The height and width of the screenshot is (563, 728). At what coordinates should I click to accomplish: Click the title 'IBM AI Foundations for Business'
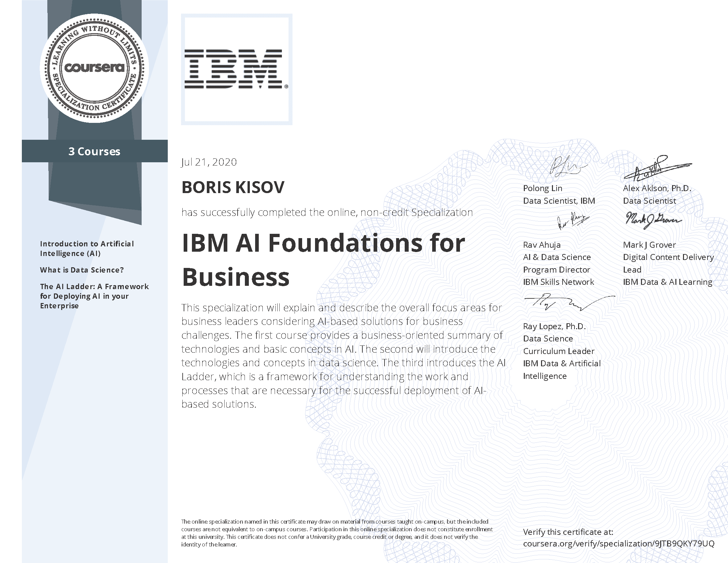[x=323, y=260]
